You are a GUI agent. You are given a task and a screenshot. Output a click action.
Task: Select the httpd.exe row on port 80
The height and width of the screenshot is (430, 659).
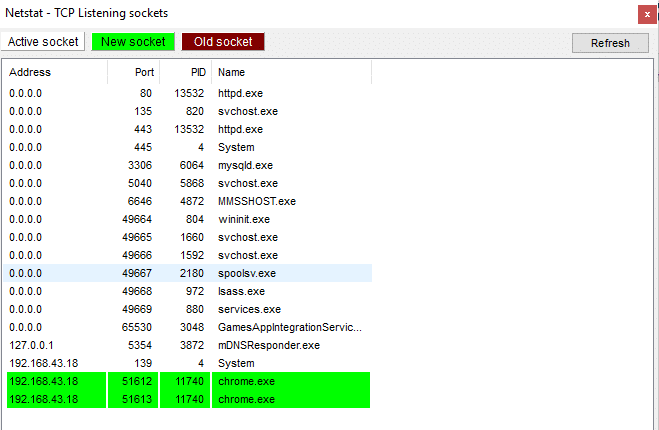[x=240, y=93]
